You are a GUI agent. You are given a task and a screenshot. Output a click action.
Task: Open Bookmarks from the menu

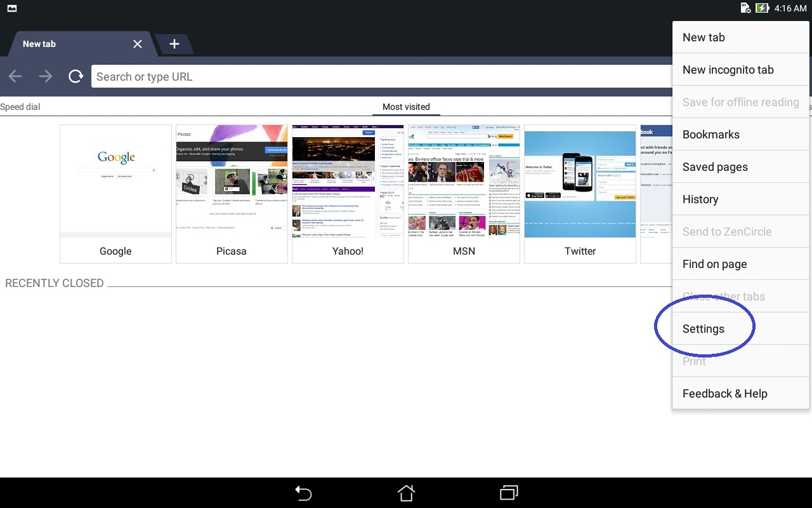click(x=741, y=135)
